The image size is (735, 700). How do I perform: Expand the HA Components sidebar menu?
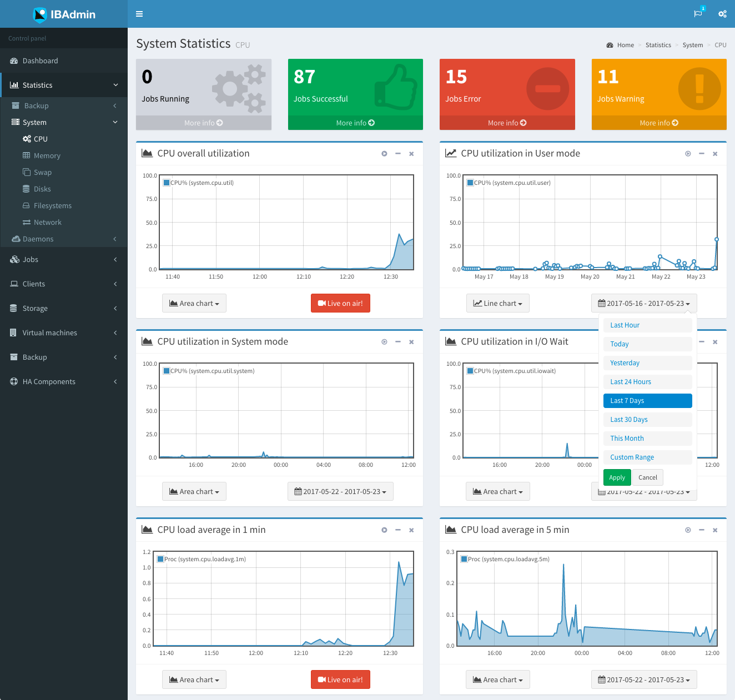[x=64, y=381]
